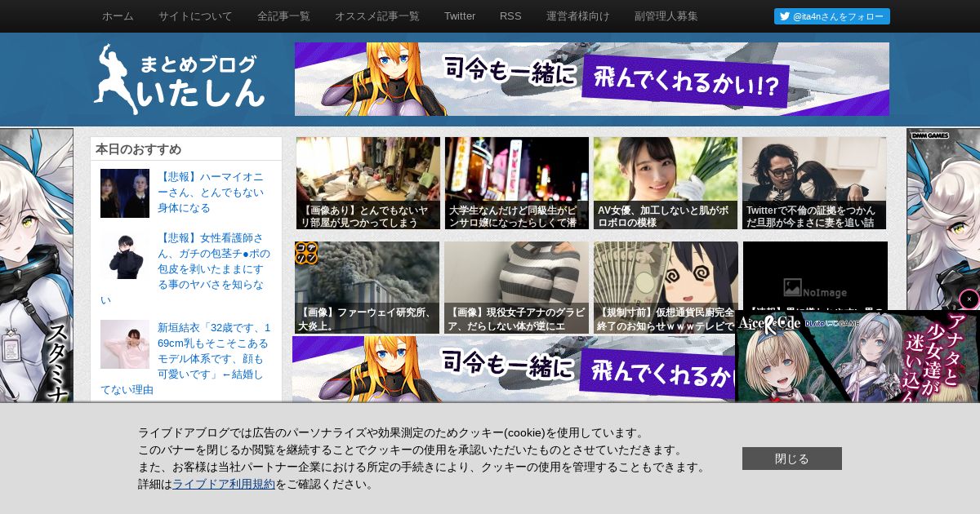Open the 女性看護師さん article thumbnail
Image resolution: width=980 pixels, height=514 pixels.
tap(125, 255)
